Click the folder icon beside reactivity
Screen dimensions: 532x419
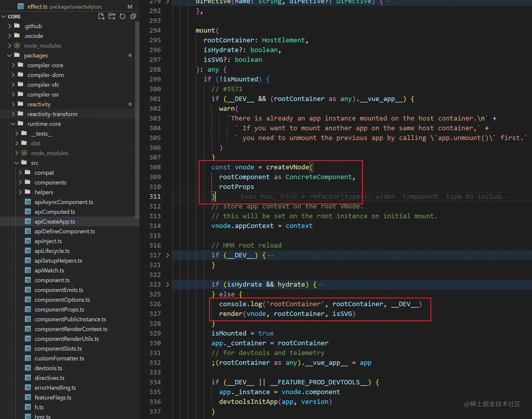click(21, 104)
